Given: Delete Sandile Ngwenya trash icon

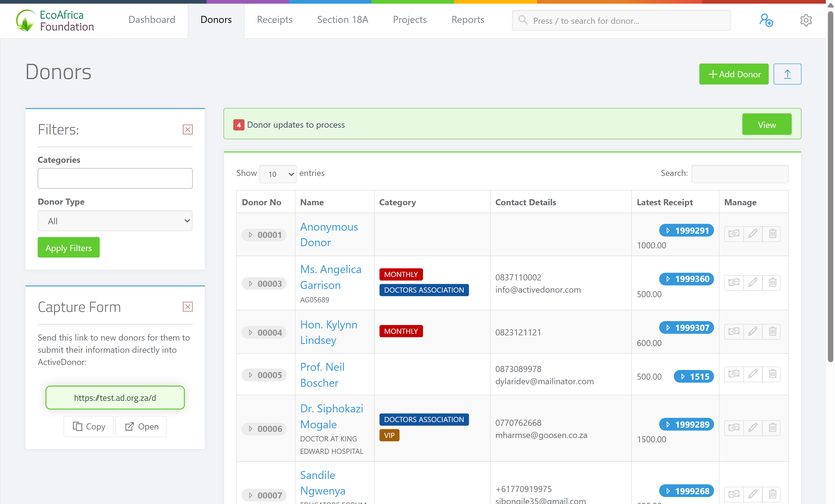Looking at the screenshot, I should [772, 494].
